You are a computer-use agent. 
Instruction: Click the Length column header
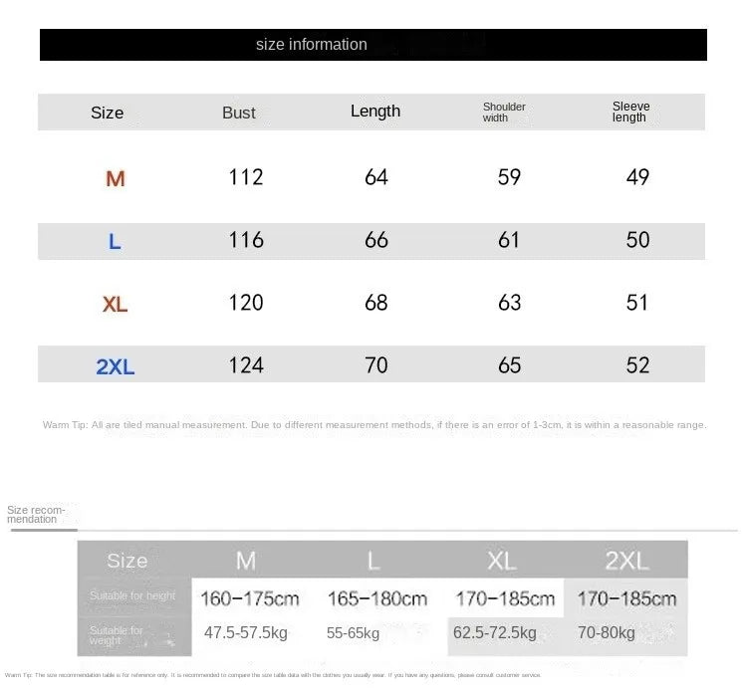[x=375, y=112]
